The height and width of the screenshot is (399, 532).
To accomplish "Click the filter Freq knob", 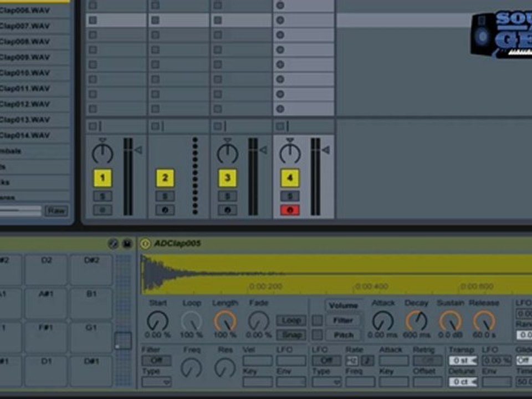I will coord(191,368).
